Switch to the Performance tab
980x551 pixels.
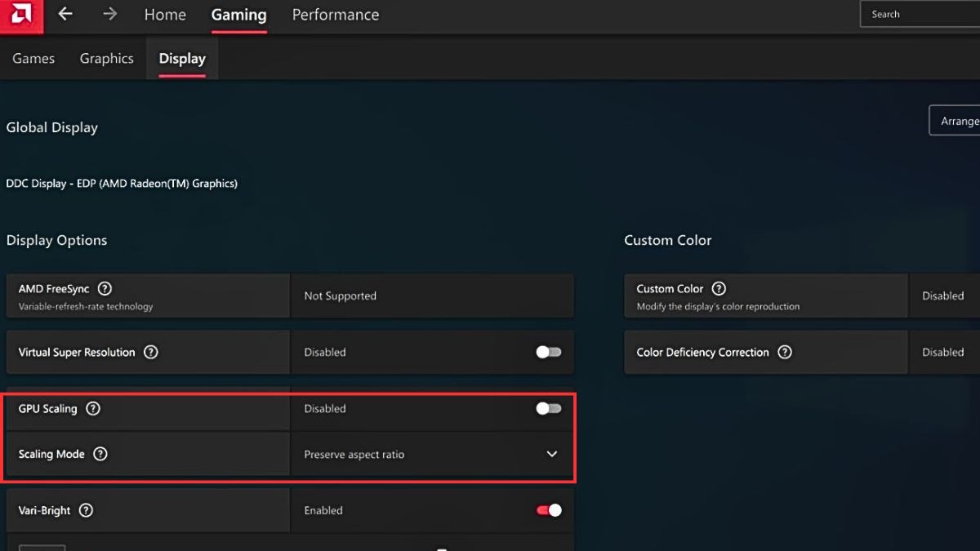click(x=336, y=15)
